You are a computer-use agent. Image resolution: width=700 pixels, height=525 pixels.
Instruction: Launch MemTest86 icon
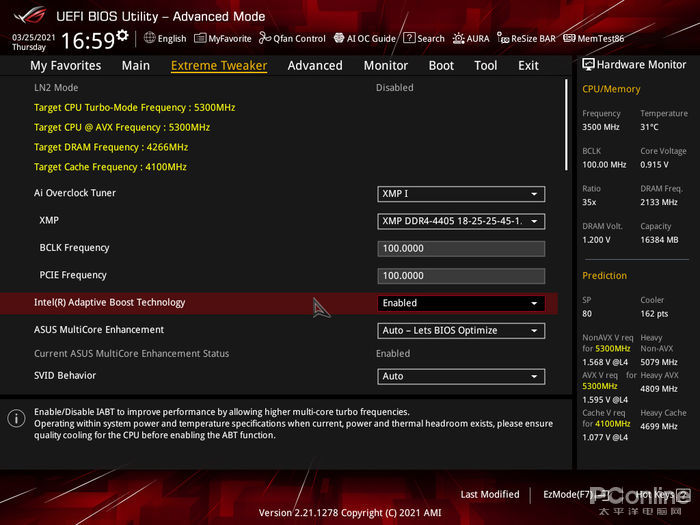click(569, 38)
